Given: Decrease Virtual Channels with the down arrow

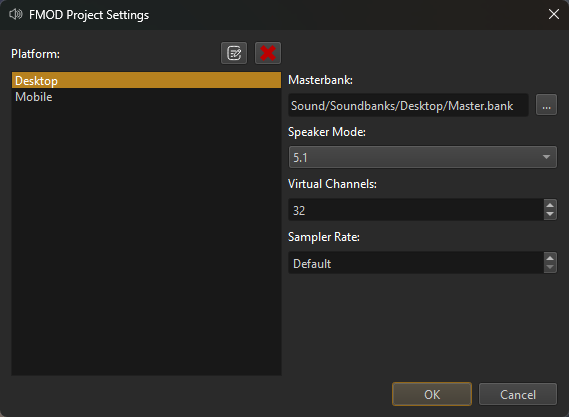Looking at the screenshot, I should pyautogui.click(x=550, y=214).
